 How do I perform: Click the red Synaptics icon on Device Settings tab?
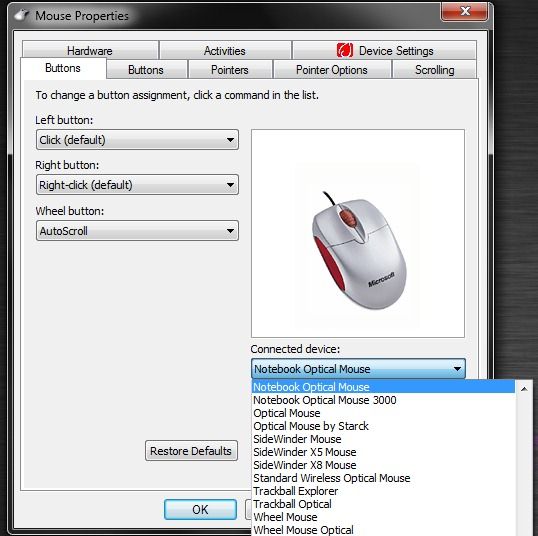click(x=345, y=50)
